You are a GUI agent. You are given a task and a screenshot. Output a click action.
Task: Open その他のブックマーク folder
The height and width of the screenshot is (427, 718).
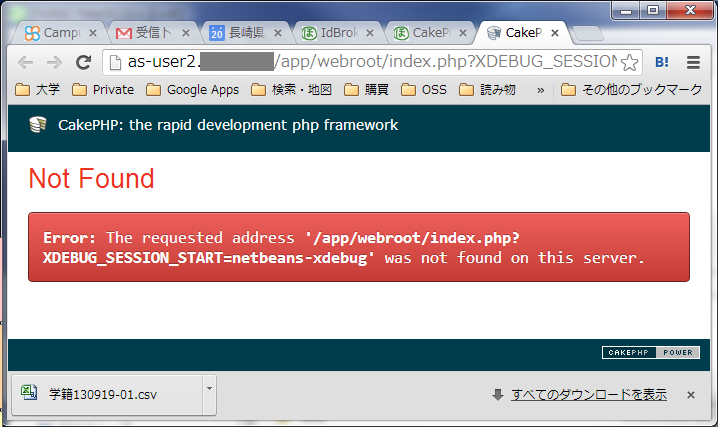[x=631, y=90]
